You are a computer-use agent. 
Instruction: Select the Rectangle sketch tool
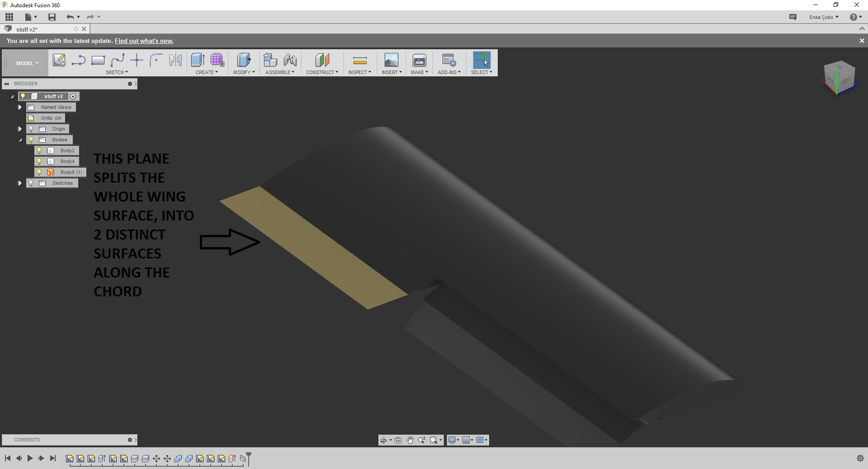coord(98,60)
